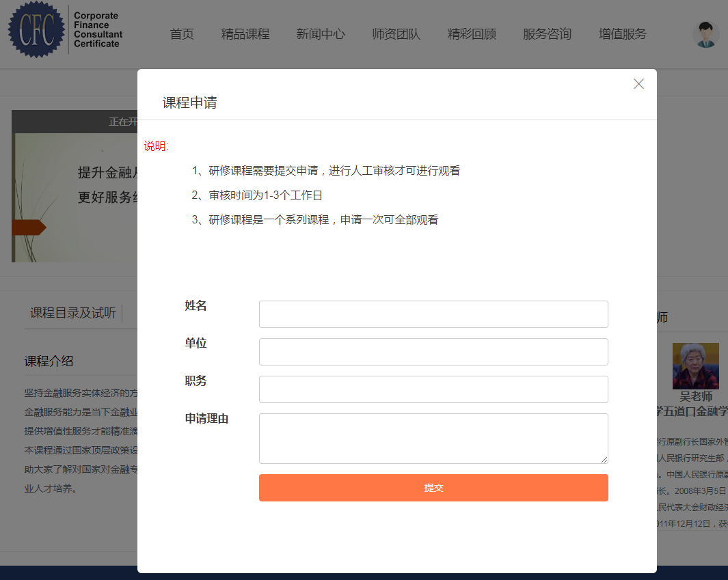Select 精彩回顾 in the top menu
The image size is (728, 580).
(472, 34)
